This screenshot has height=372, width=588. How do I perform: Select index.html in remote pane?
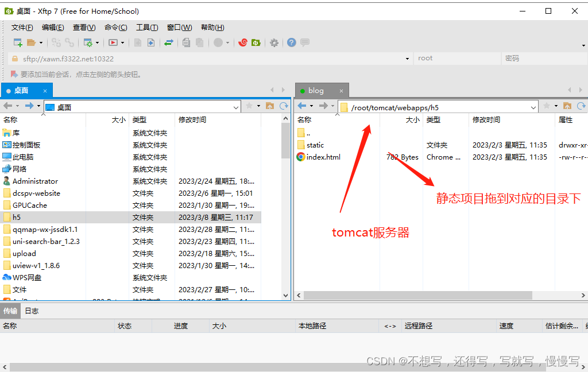tap(319, 157)
